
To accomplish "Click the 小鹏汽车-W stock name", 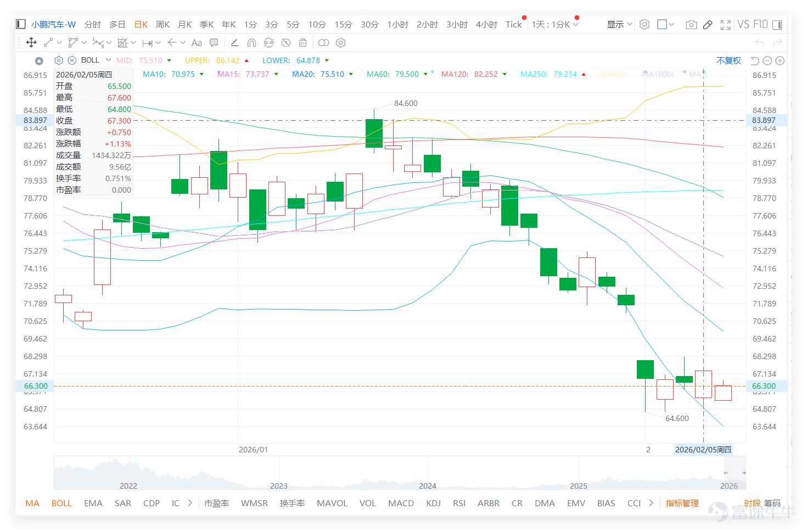I will (x=53, y=24).
